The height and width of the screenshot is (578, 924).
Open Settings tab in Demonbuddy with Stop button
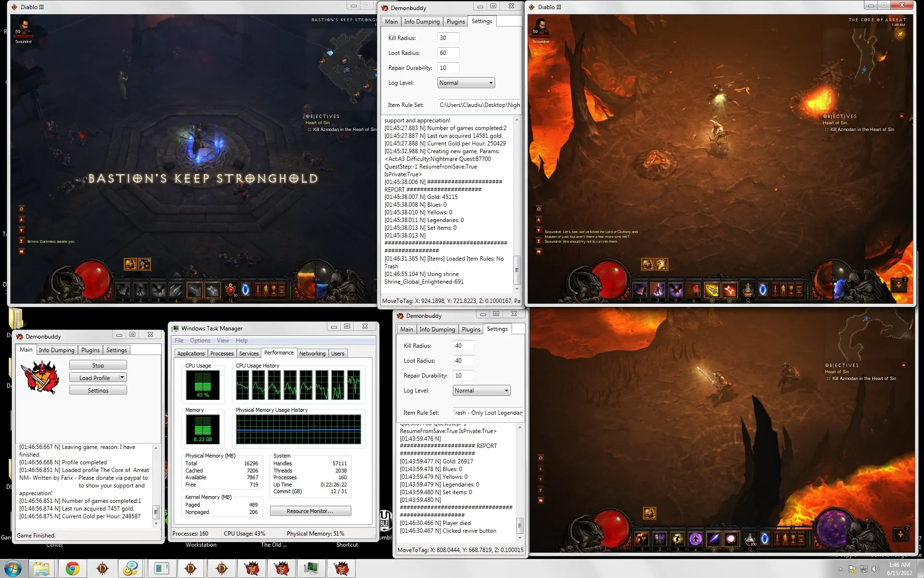pos(116,350)
